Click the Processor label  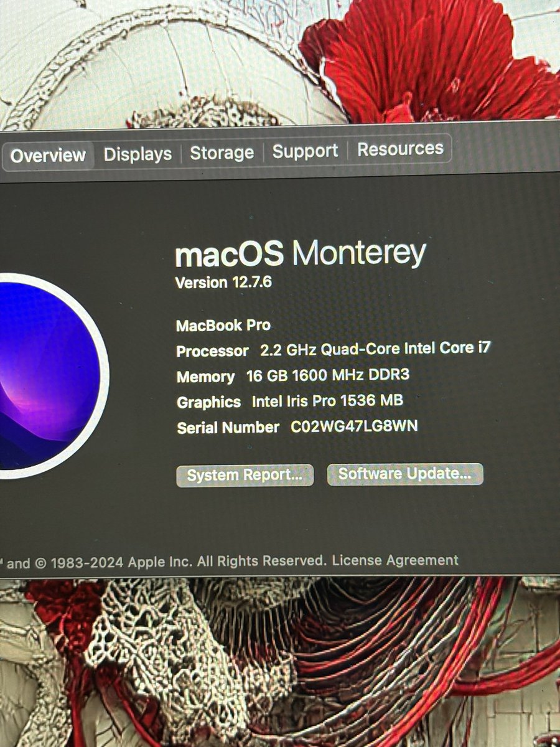pos(212,351)
